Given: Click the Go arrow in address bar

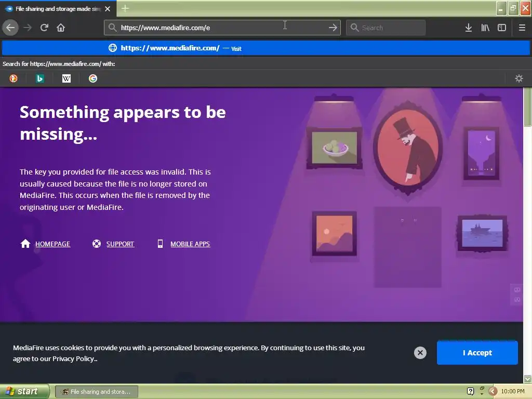Looking at the screenshot, I should 333,28.
